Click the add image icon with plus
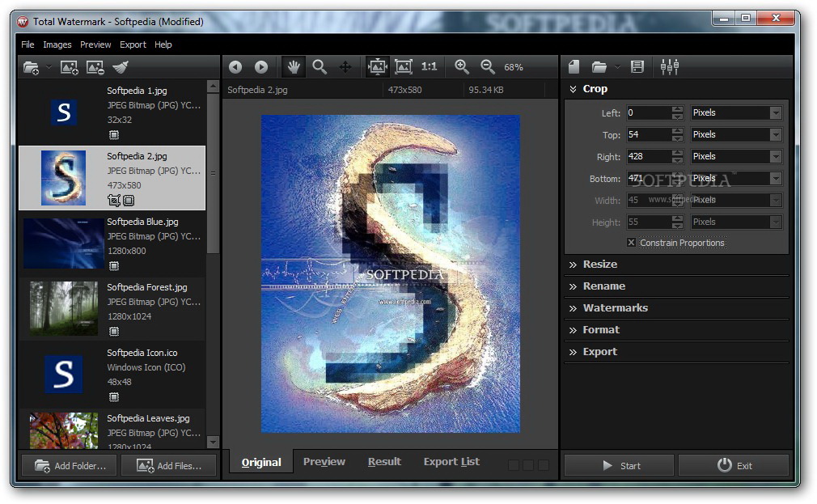The height and width of the screenshot is (504, 817). click(70, 67)
